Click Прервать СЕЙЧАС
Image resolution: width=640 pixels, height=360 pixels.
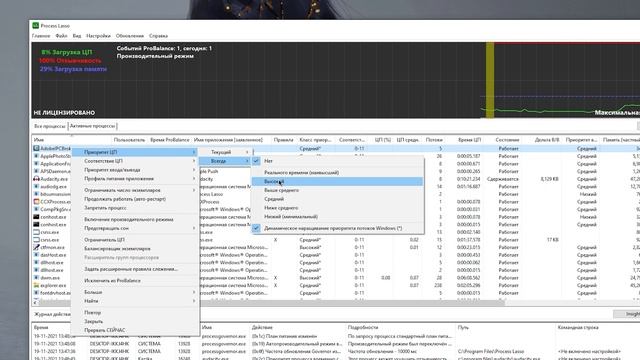pos(135,330)
